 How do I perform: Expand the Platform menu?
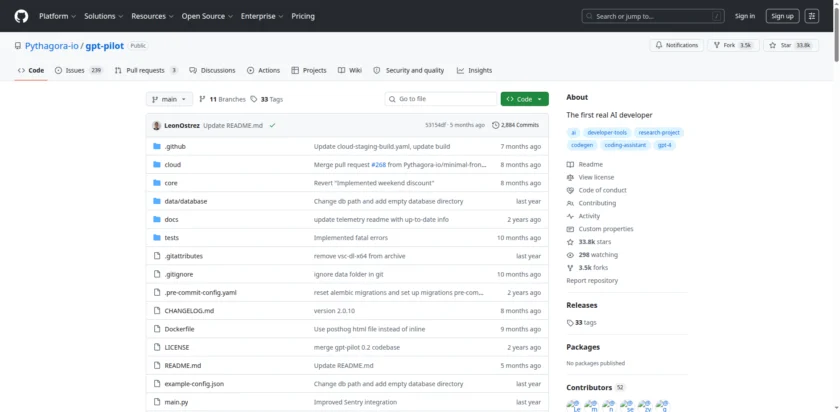[x=56, y=16]
